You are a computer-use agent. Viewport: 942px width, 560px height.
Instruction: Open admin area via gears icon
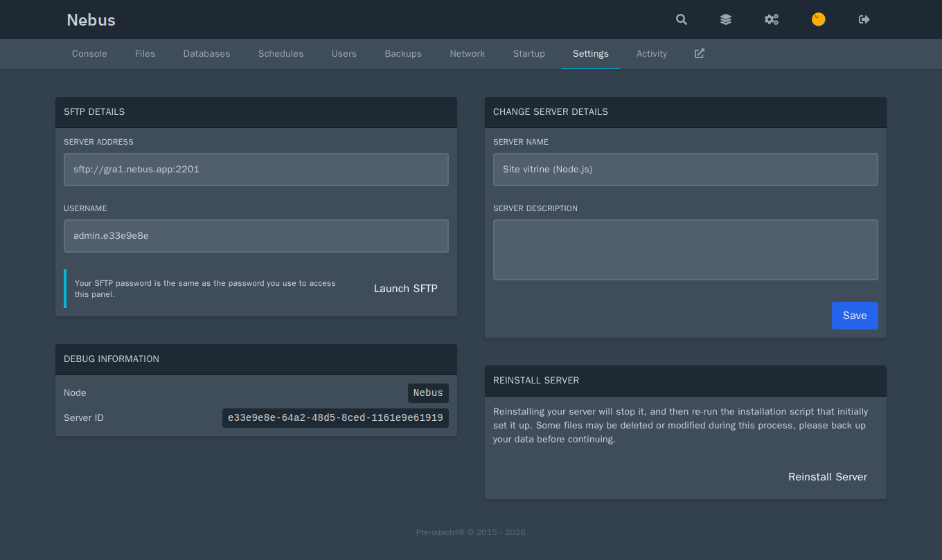pos(772,19)
